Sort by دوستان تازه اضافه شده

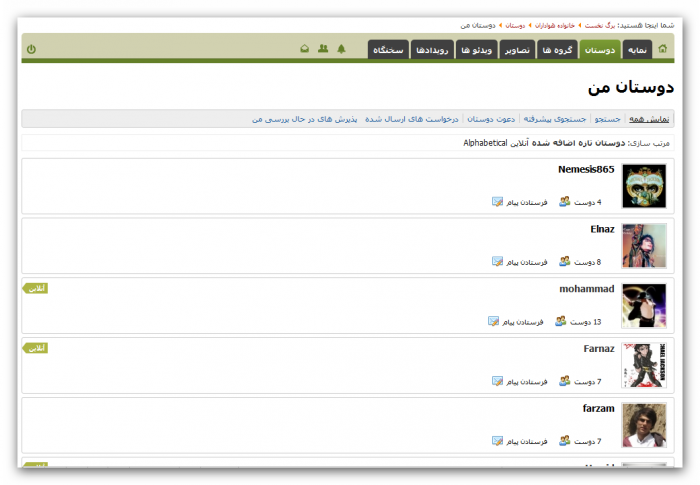(x=579, y=143)
